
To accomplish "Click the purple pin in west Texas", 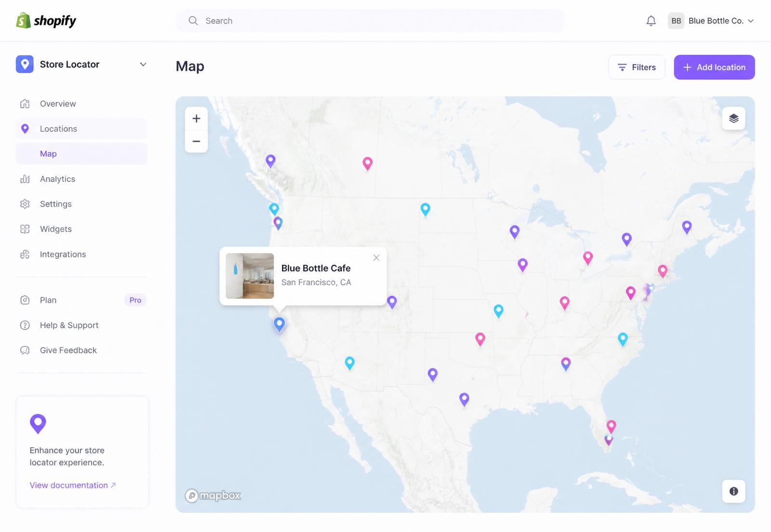I will point(433,374).
